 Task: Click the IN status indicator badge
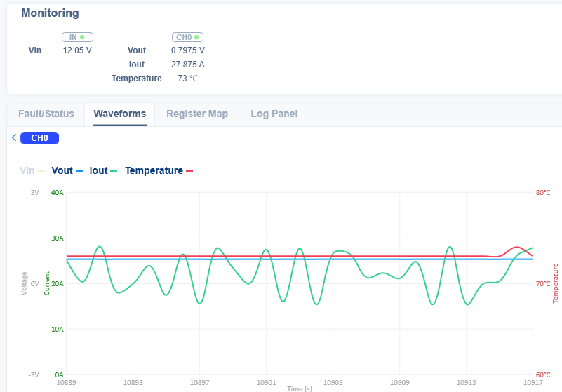click(x=77, y=37)
